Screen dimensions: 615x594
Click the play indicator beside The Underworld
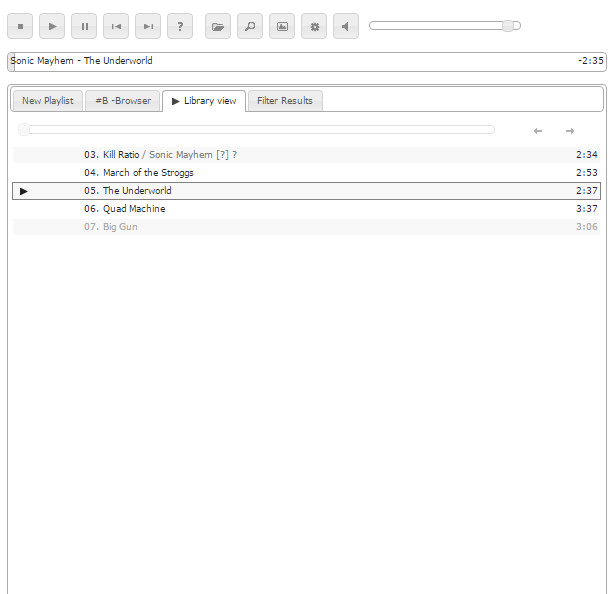(24, 191)
